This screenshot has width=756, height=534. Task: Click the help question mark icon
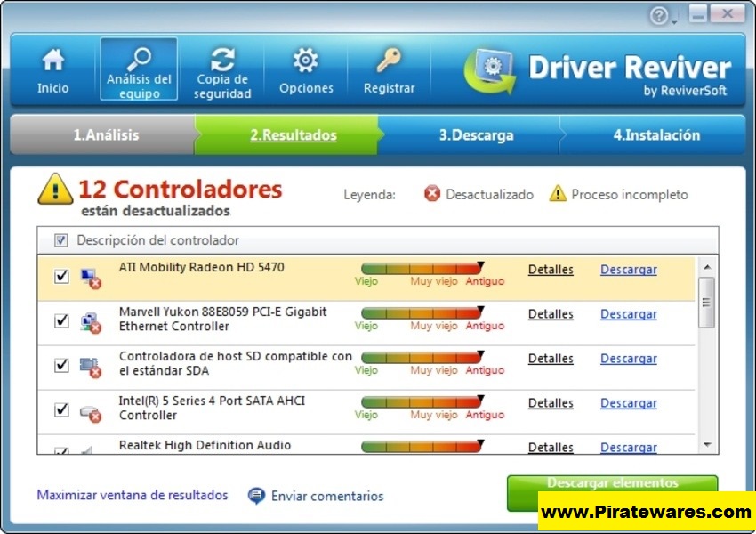(x=658, y=15)
